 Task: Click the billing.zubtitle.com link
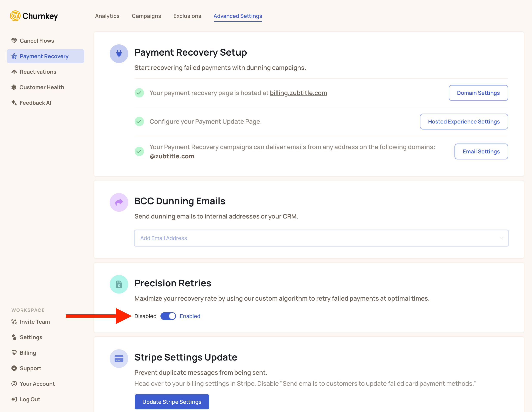coord(298,92)
